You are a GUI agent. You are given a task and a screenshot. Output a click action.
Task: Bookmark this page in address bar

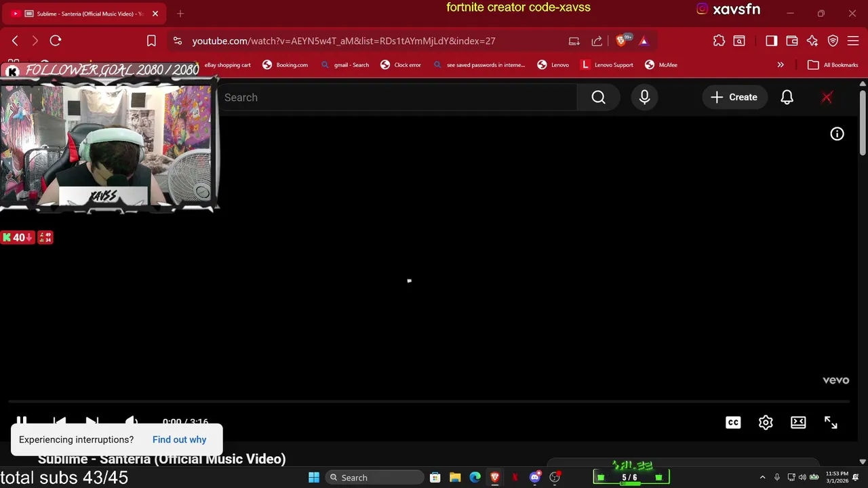click(x=151, y=41)
